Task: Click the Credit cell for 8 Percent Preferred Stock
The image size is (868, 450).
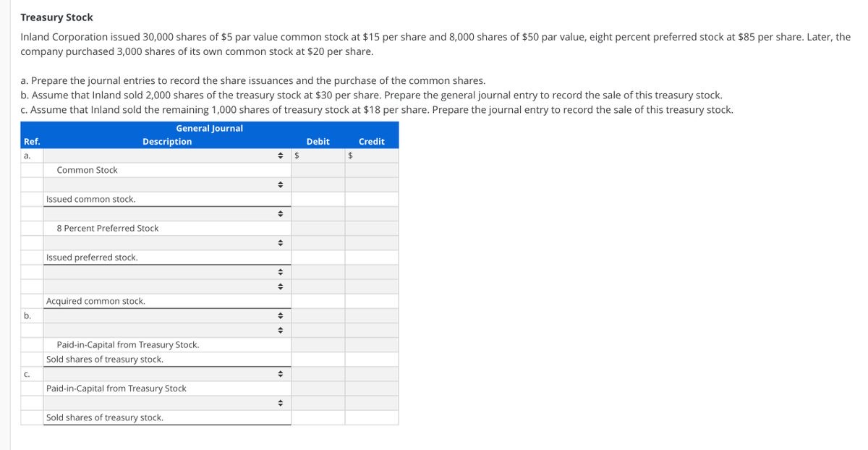Action: coord(373,228)
